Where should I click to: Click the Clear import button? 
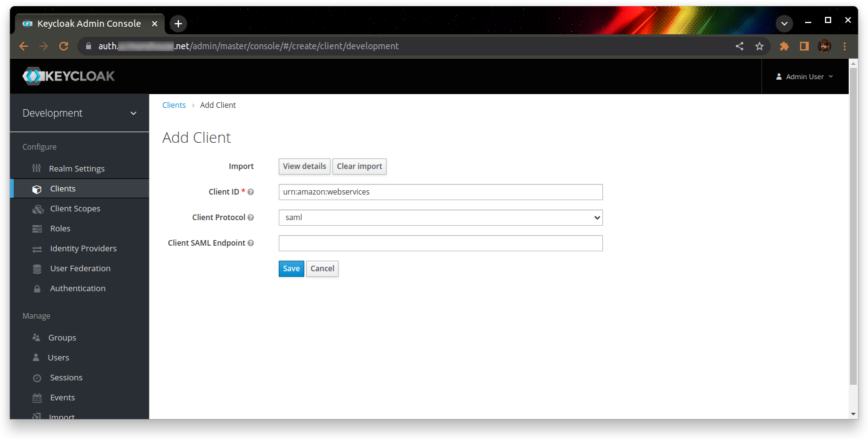pos(360,166)
